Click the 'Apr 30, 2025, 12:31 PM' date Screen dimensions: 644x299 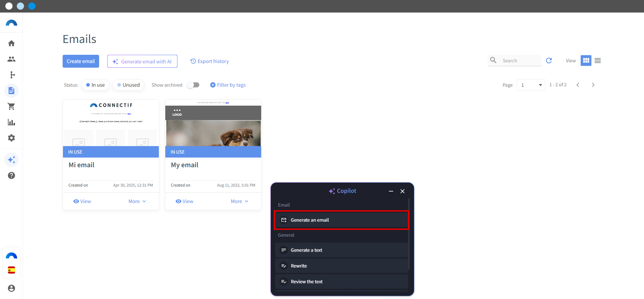133,185
